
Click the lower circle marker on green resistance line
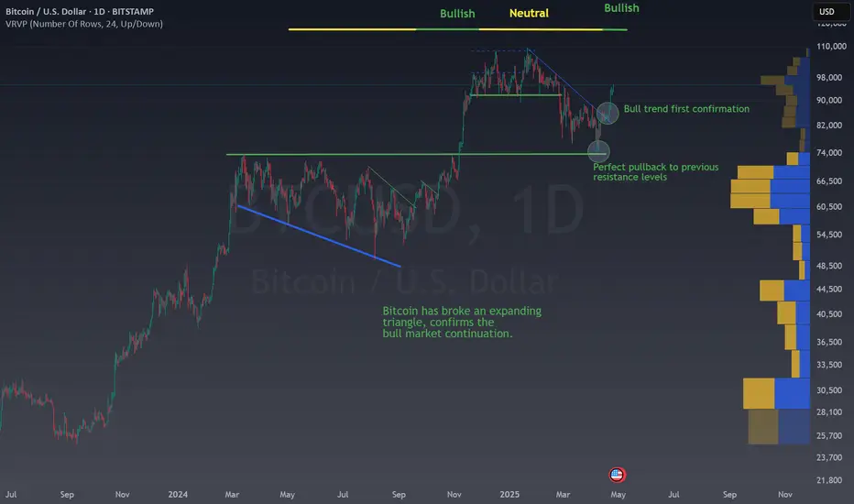598,151
